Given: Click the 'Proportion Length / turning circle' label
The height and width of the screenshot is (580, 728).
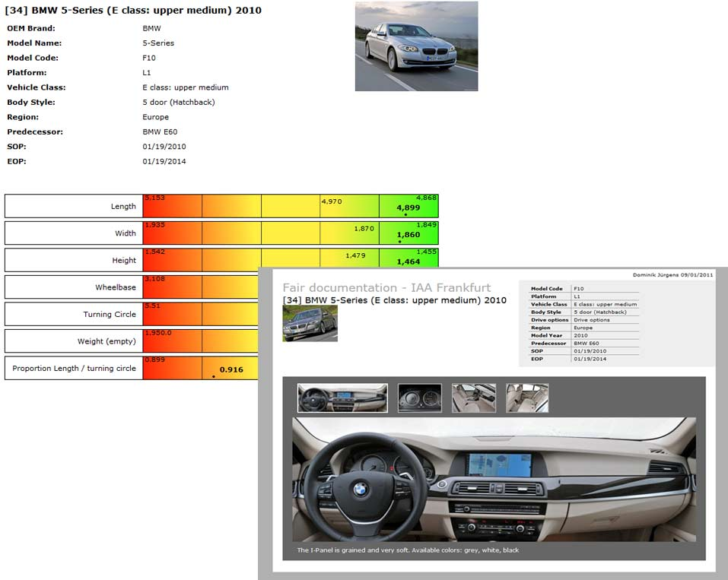Looking at the screenshot, I should click(75, 369).
